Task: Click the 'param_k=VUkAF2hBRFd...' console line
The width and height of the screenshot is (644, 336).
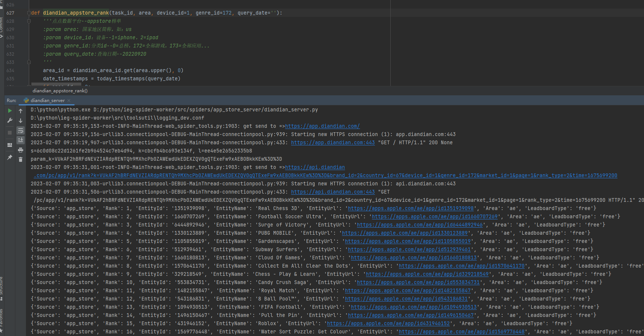Action: [156, 159]
